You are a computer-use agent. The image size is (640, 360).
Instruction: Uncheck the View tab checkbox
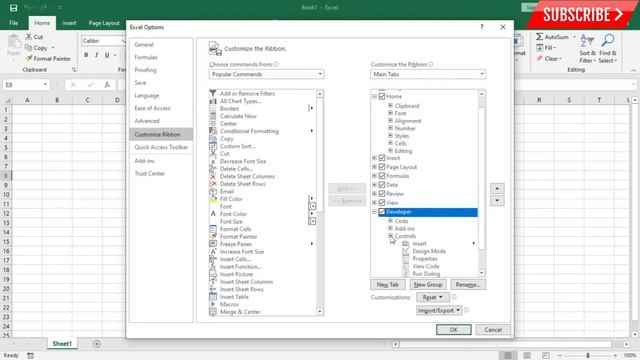(382, 203)
